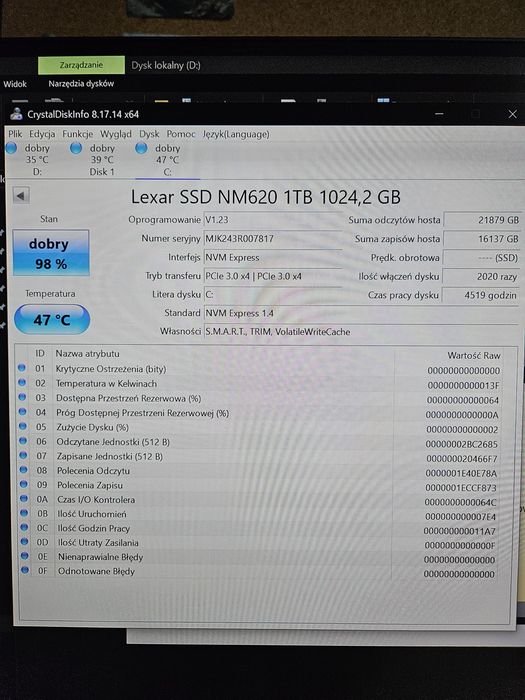Image resolution: width=525 pixels, height=700 pixels.
Task: Open the Edycja menu
Action: pos(42,134)
